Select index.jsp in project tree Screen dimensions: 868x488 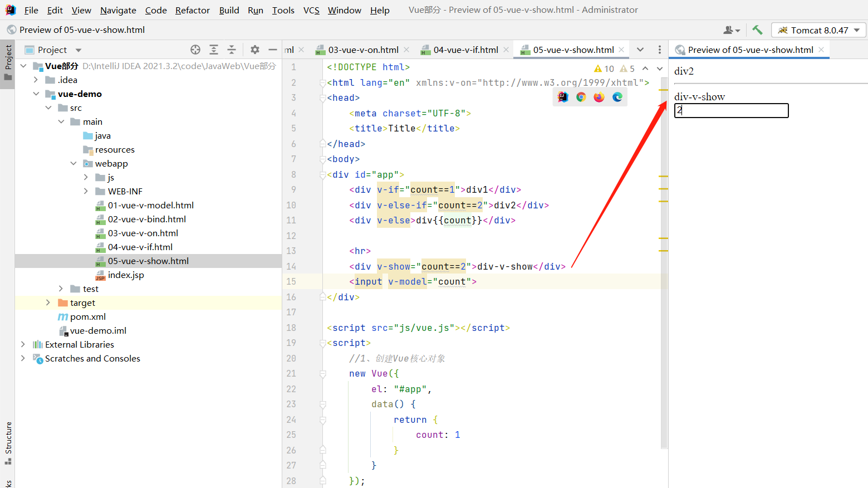click(126, 275)
